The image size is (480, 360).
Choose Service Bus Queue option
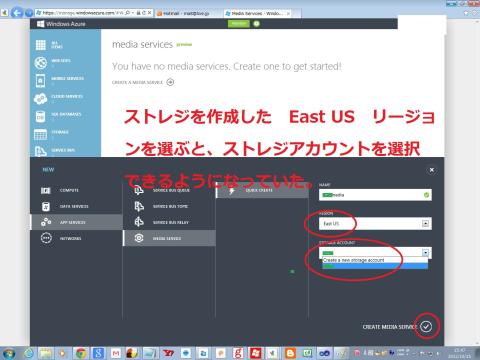169,190
